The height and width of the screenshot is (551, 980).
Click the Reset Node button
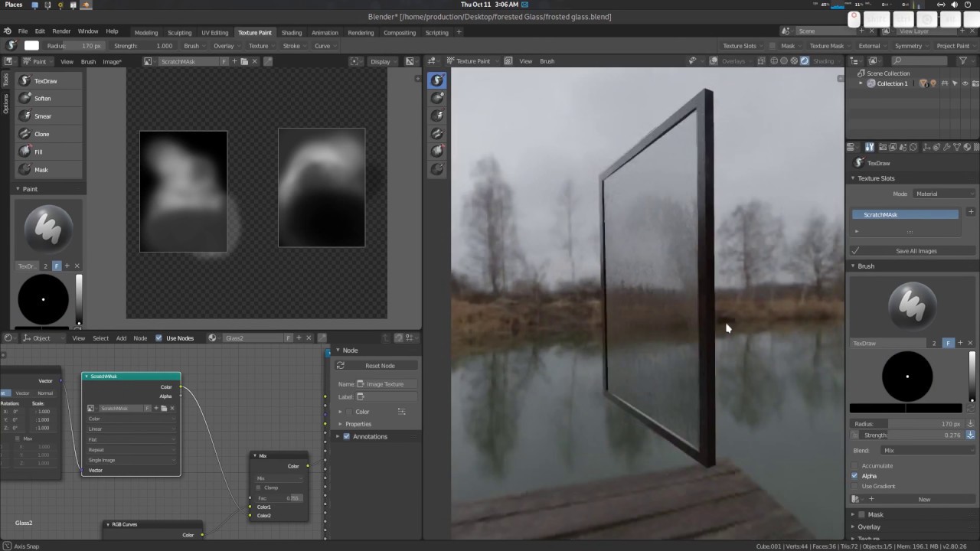379,366
